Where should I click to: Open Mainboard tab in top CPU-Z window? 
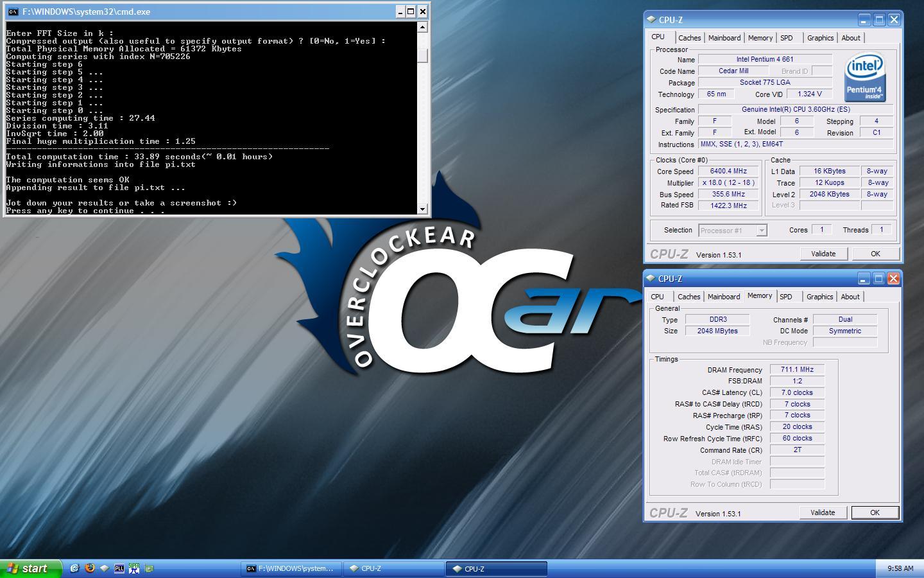pyautogui.click(x=724, y=38)
